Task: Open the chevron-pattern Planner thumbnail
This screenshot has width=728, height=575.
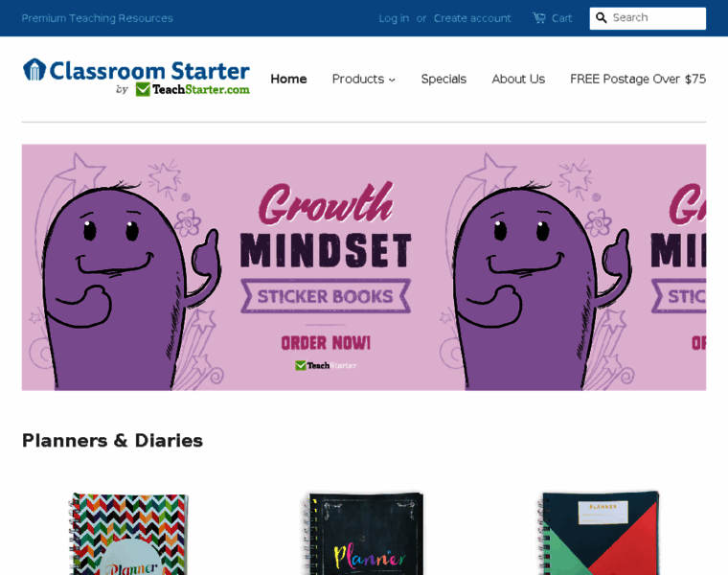Action: point(129,534)
